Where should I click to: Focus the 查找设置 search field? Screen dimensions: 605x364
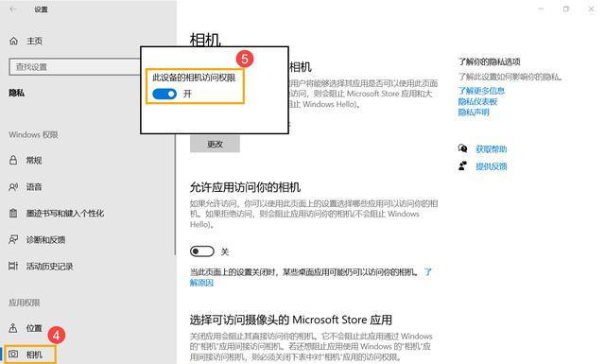pyautogui.click(x=75, y=67)
